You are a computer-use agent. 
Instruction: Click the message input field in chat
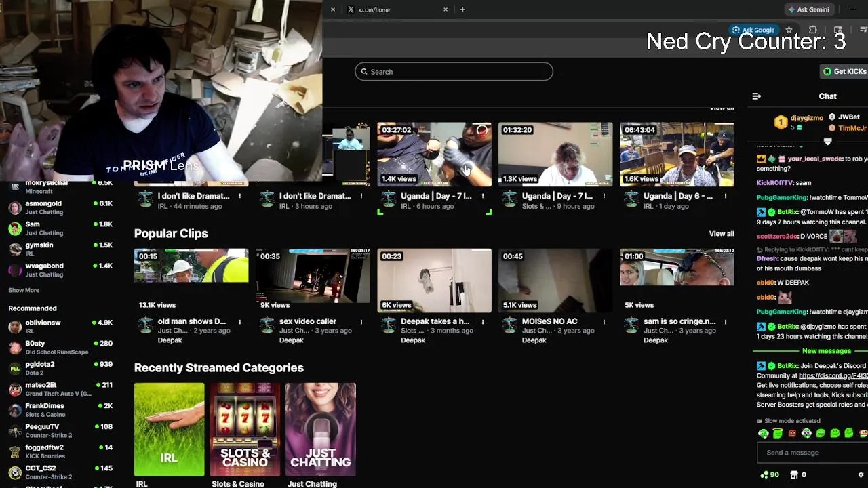[812, 453]
